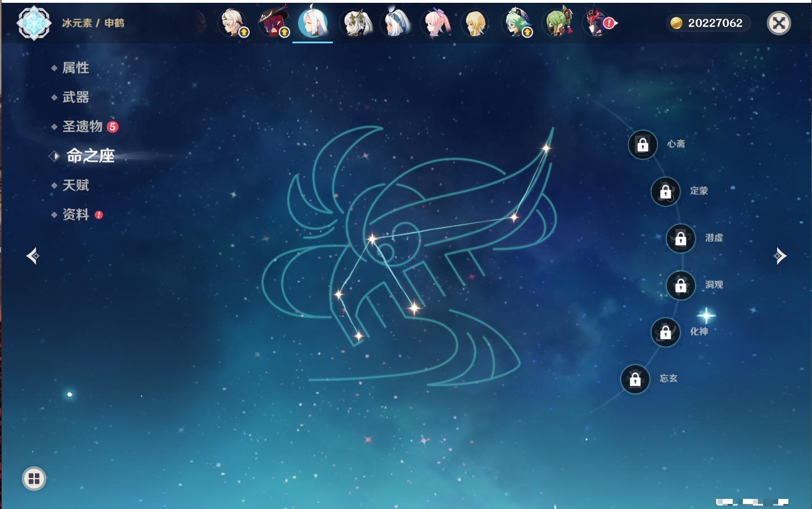Go to next character with right arrow
812x509 pixels.
point(779,256)
